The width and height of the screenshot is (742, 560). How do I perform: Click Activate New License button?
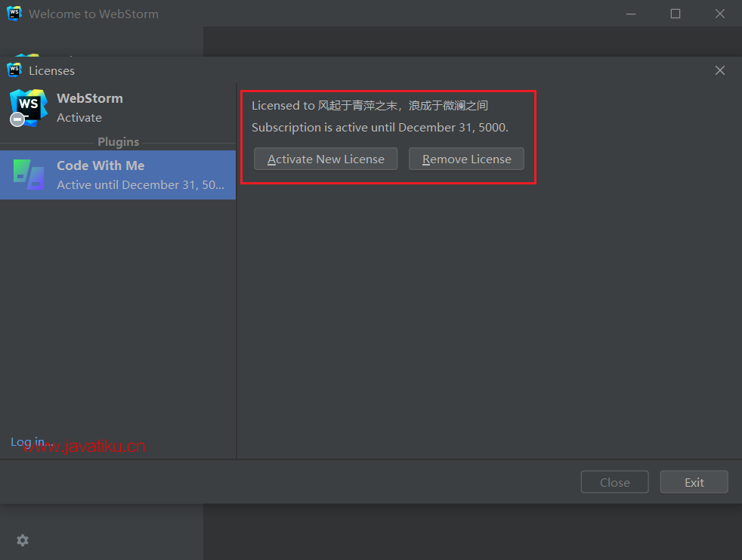tap(326, 159)
